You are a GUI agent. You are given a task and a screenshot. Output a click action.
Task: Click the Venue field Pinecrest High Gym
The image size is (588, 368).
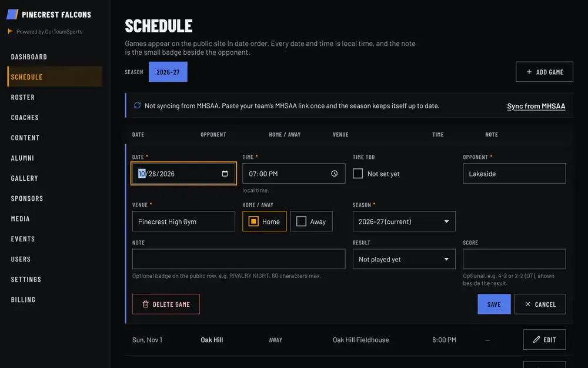(183, 221)
